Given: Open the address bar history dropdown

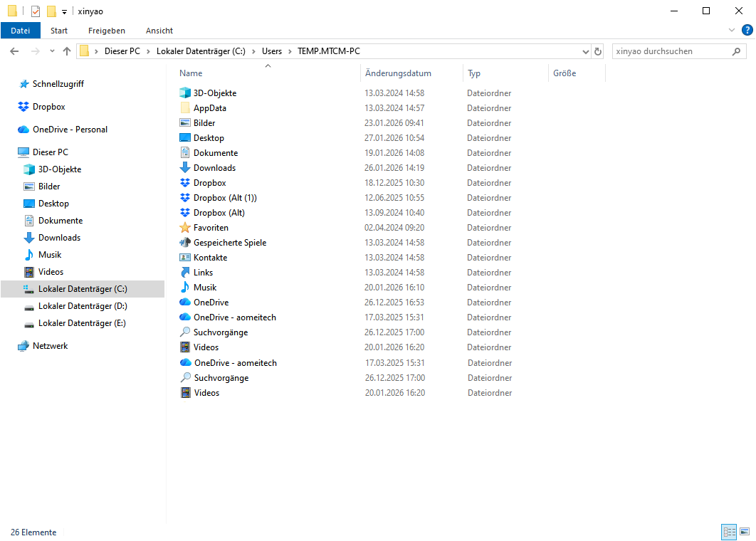Looking at the screenshot, I should tap(585, 51).
